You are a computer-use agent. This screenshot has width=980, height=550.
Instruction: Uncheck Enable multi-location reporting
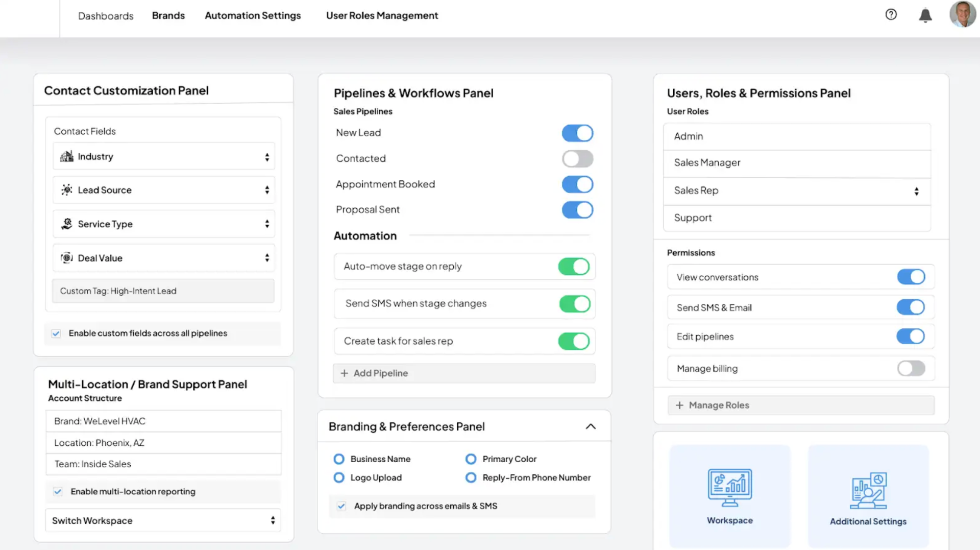point(58,491)
